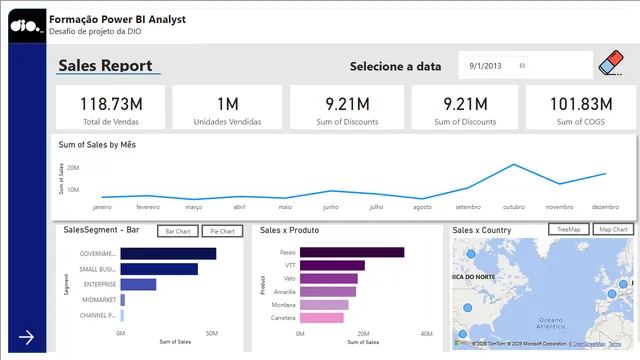
Task: Select the Total de Vendas card
Action: [111, 107]
